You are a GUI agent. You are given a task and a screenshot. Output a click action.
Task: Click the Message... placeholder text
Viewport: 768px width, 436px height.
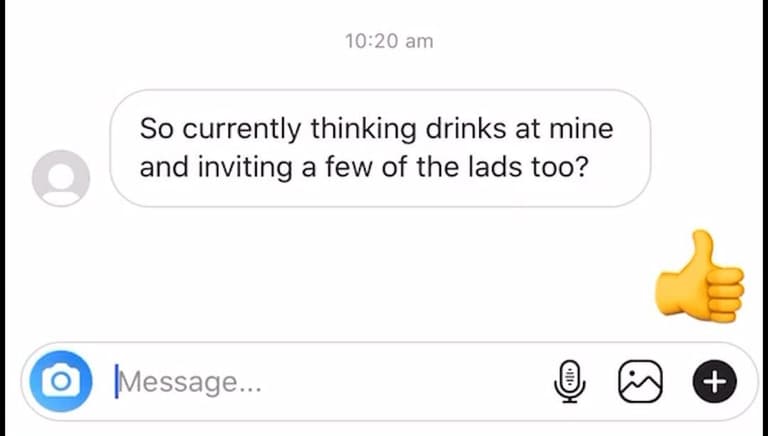tap(190, 382)
